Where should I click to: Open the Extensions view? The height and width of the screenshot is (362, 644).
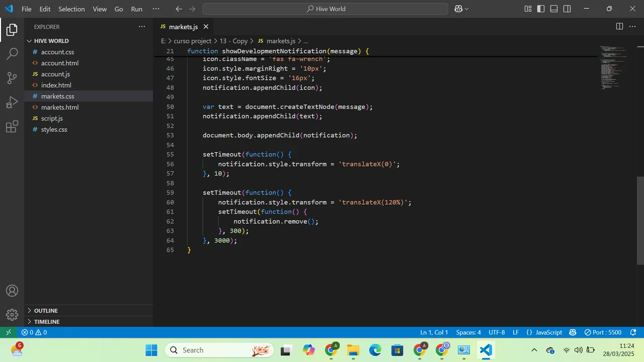tap(12, 127)
